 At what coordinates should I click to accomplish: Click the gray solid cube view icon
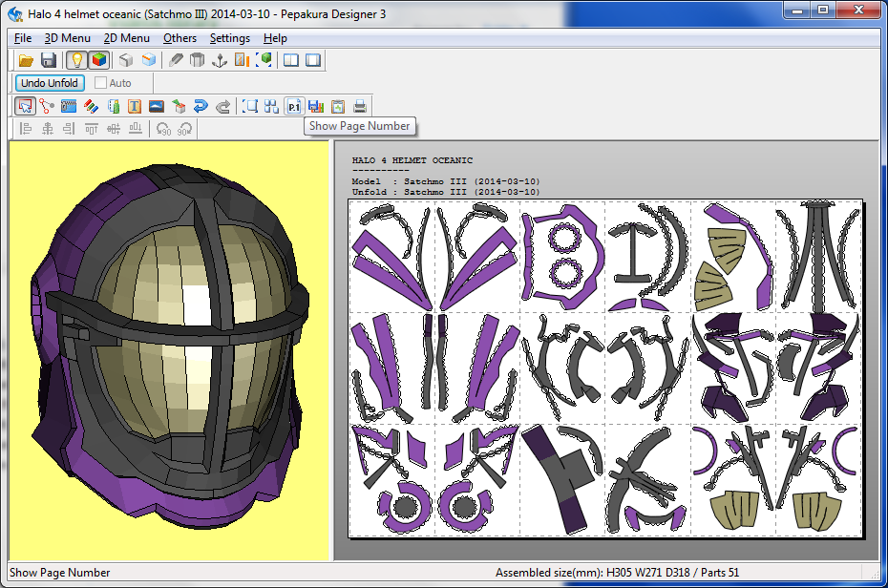[126, 60]
